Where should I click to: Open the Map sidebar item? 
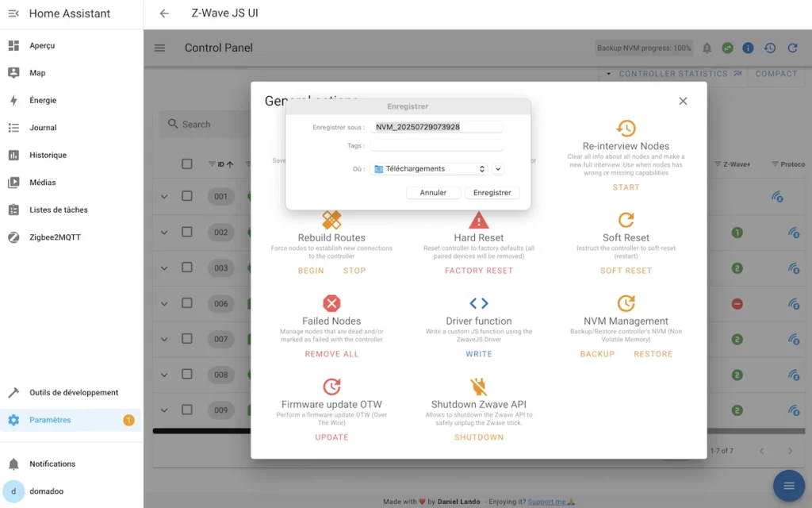click(71, 73)
